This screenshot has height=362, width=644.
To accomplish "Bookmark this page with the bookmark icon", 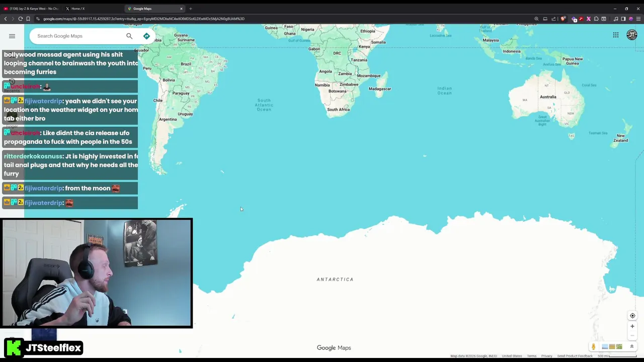I will 28,19.
